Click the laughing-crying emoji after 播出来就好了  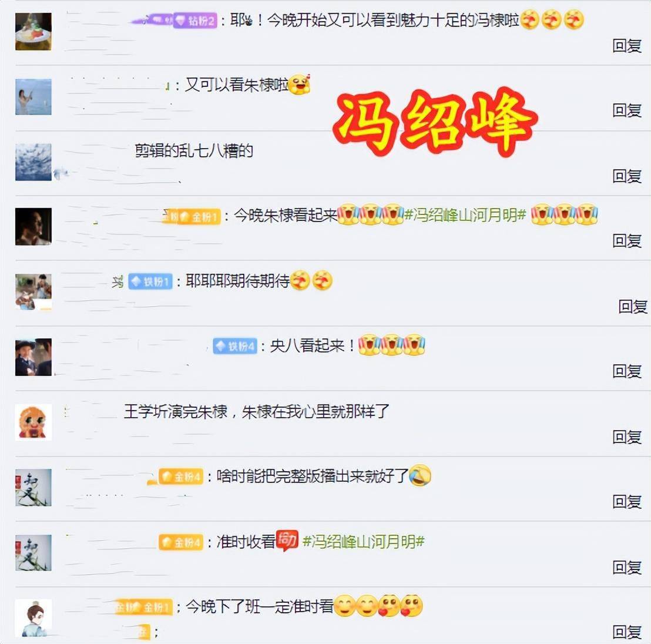tap(420, 476)
